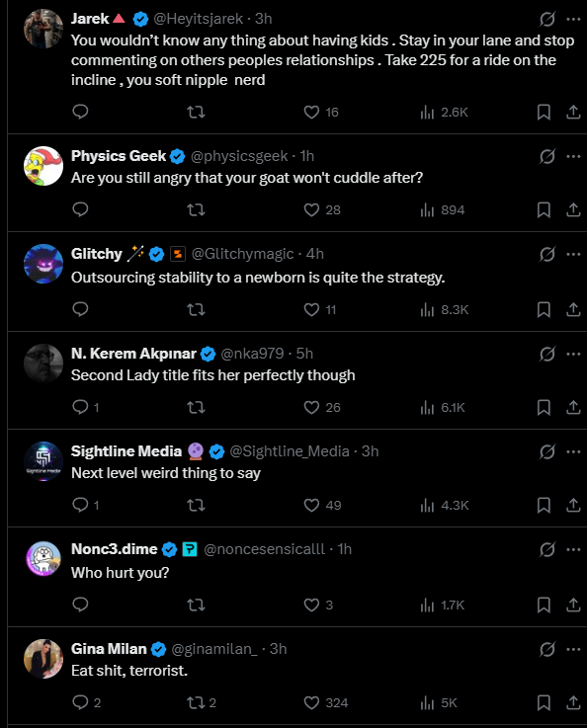Repost Physics Geek's goat comment
Screen dimensions: 587x728
pos(196,209)
